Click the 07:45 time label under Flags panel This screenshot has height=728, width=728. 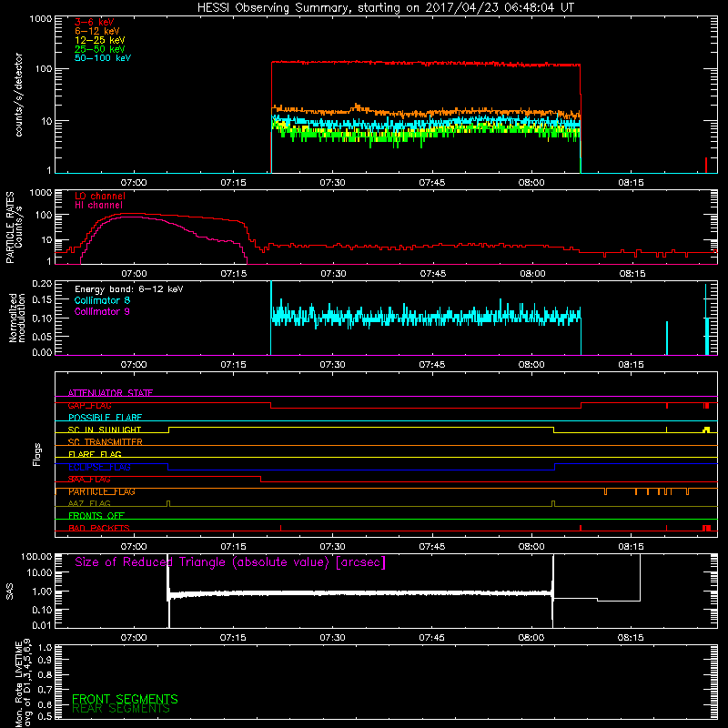[x=431, y=547]
